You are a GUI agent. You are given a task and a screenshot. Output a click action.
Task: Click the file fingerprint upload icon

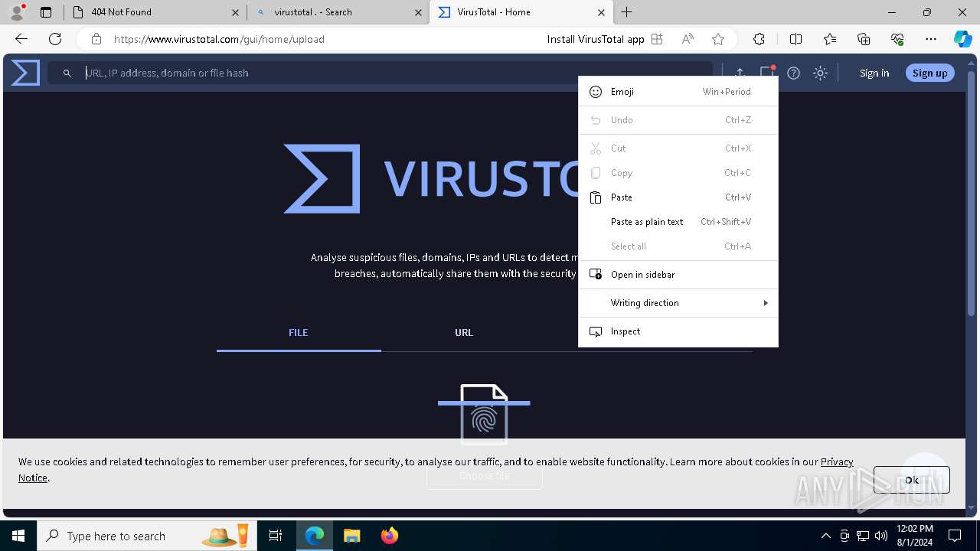click(x=484, y=414)
